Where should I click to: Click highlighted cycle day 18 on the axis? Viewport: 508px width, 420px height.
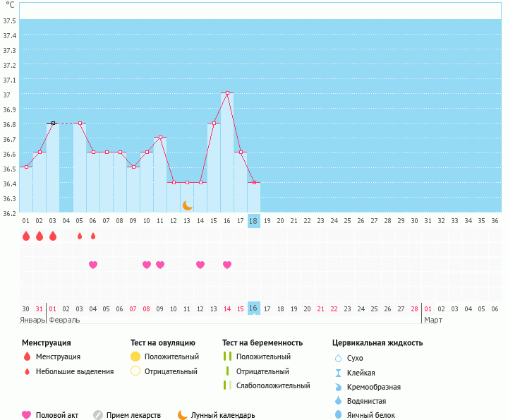(x=254, y=220)
